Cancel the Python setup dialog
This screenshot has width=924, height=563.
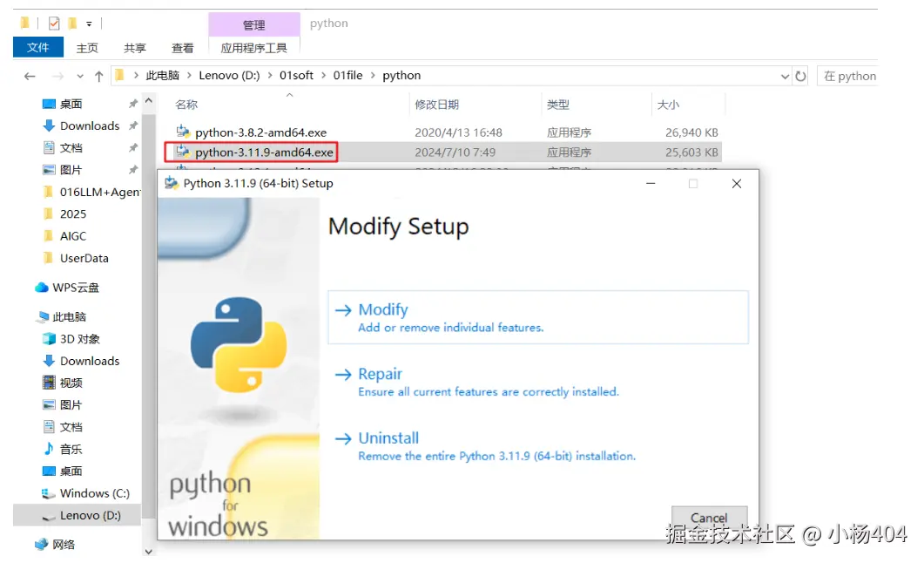709,518
